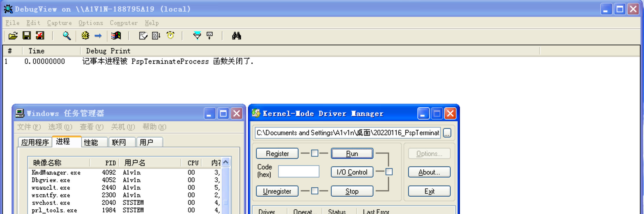Toggle Log to File icon with red X
The height and width of the screenshot is (214, 644).
click(x=40, y=36)
